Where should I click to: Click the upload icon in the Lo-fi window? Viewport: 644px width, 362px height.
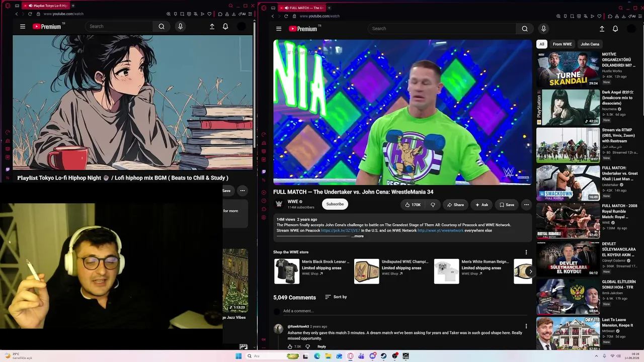212,27
